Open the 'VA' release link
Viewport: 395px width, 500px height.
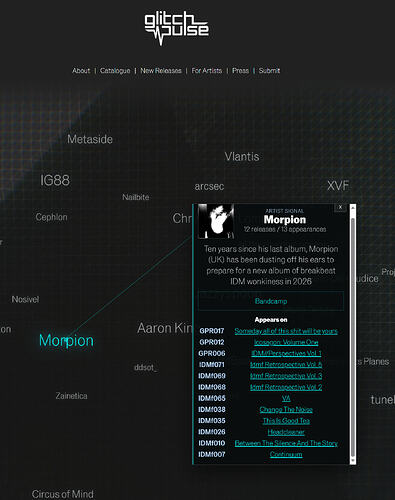coord(286,398)
